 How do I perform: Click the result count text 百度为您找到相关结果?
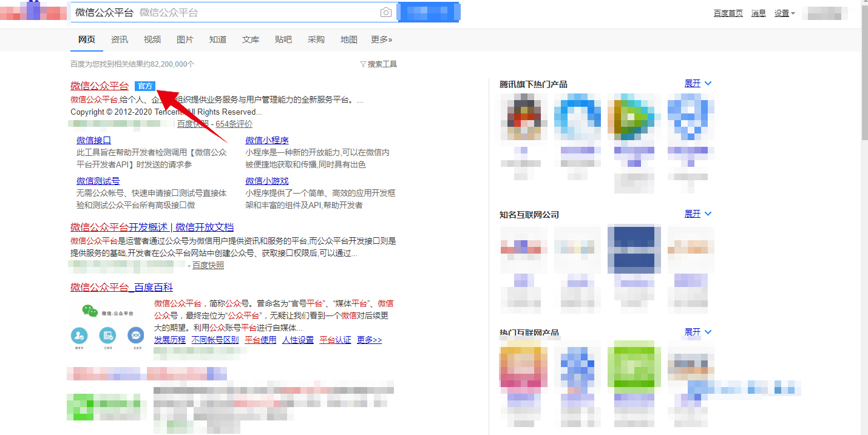(132, 64)
